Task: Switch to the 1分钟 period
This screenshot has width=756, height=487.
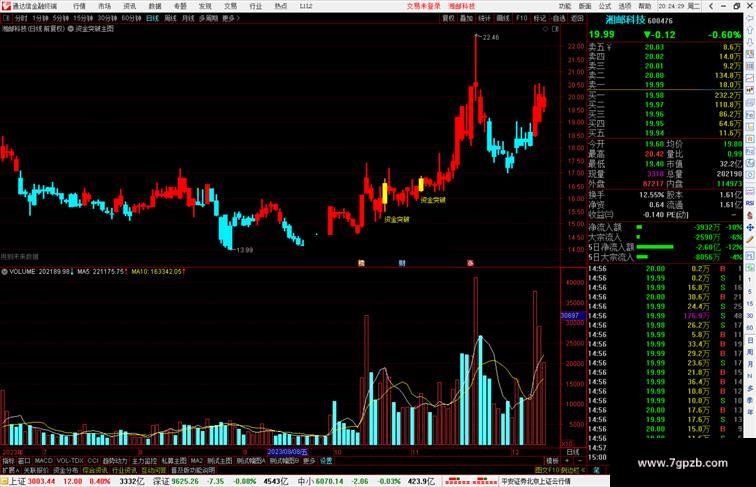Action: point(40,18)
